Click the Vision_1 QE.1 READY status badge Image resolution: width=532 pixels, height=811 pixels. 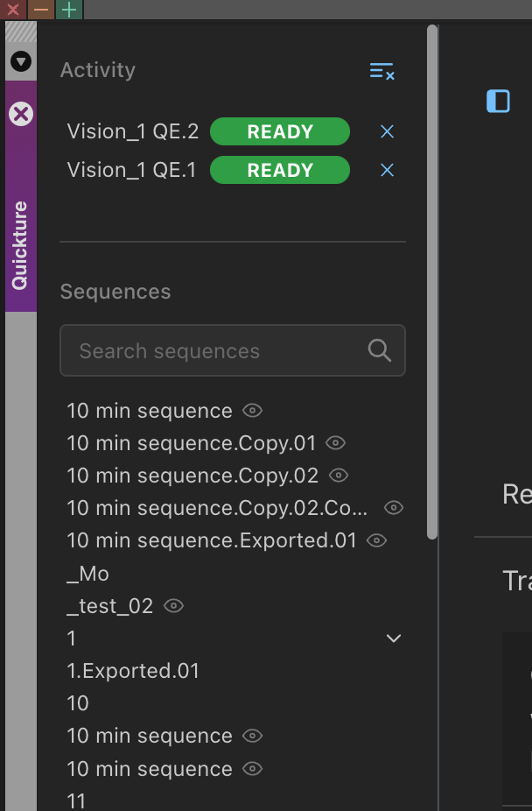[280, 170]
